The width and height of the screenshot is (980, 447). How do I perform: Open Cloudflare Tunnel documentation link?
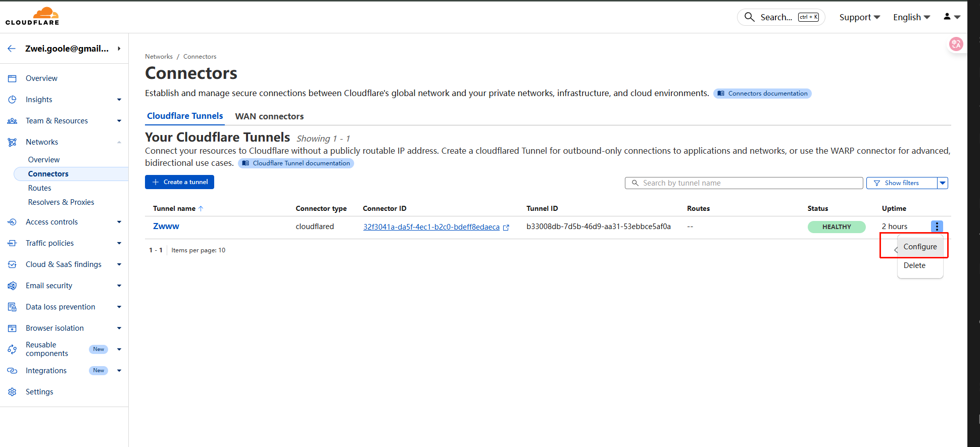[296, 163]
